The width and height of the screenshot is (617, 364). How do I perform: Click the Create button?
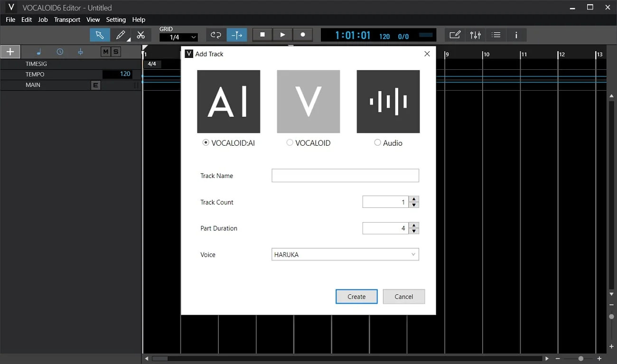coord(356,297)
